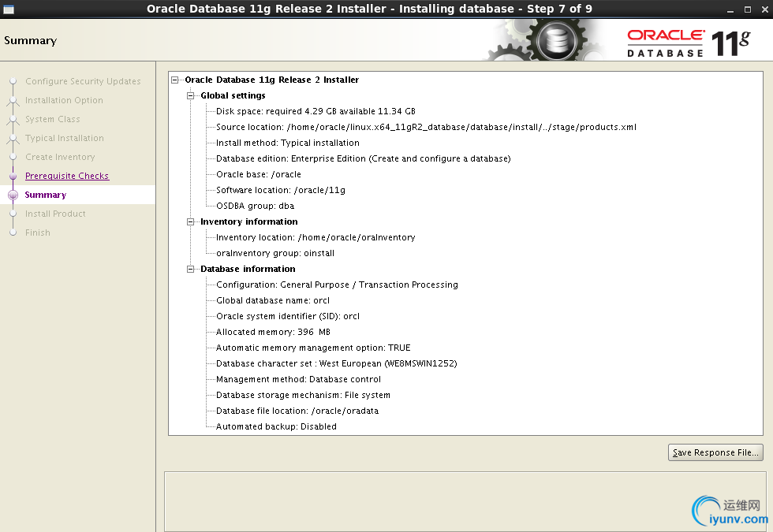Select 'Inventory location: /home/oracle/oraInventory' row

[x=316, y=237]
